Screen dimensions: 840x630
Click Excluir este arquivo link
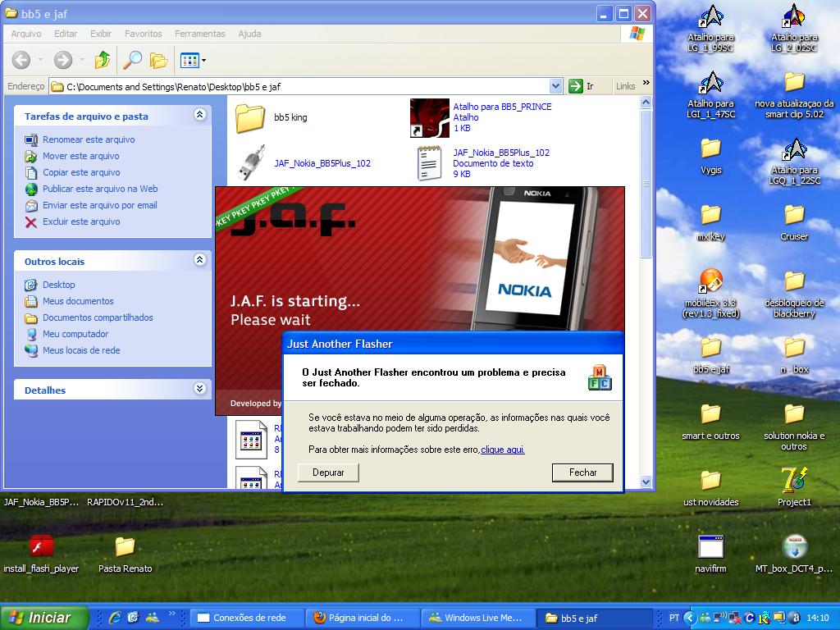(81, 221)
